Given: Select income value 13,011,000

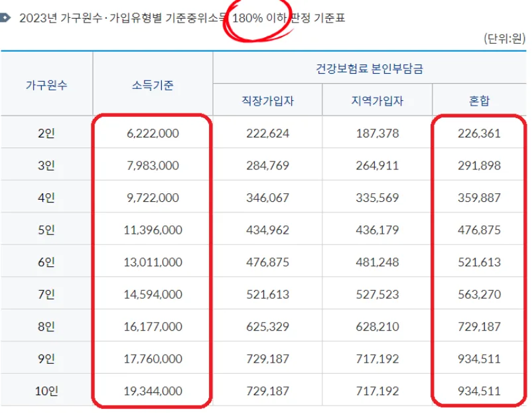Looking at the screenshot, I should pyautogui.click(x=153, y=262).
